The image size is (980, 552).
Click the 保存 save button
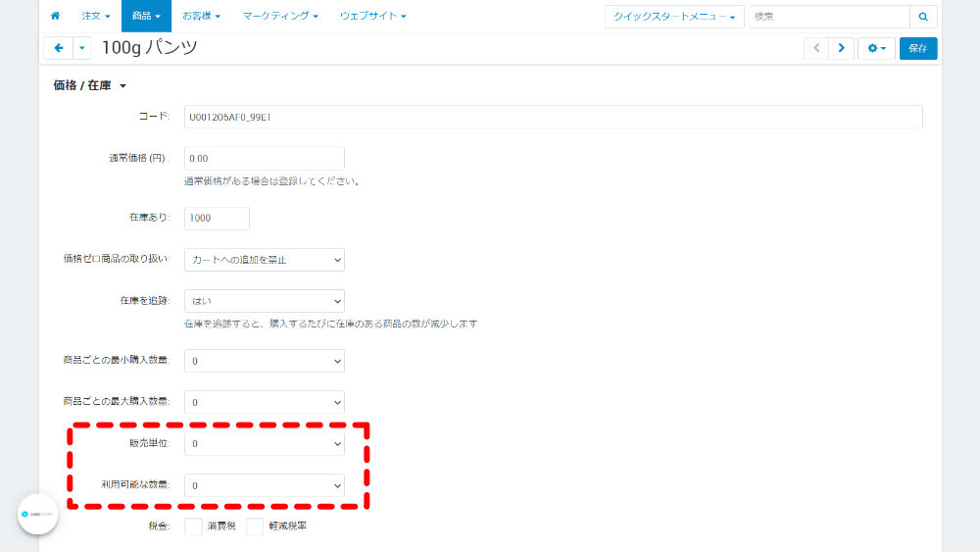(x=918, y=48)
